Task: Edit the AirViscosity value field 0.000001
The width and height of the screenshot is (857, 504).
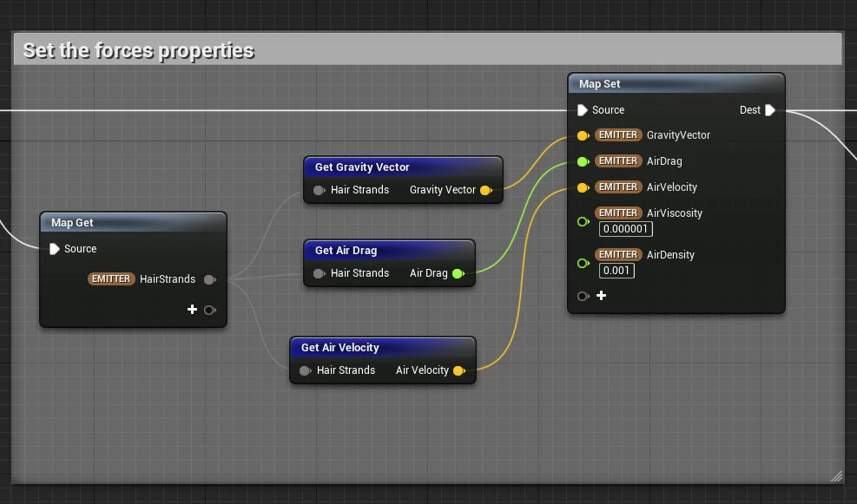Action: (x=626, y=229)
